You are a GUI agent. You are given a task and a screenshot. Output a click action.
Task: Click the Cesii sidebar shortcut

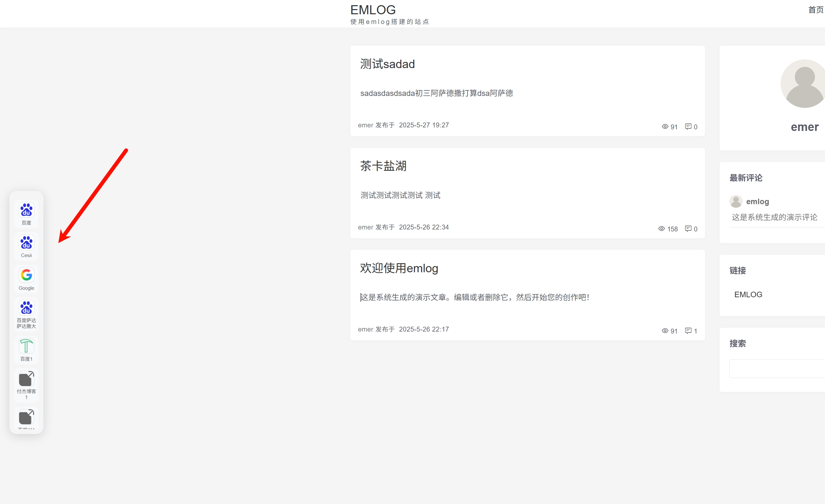pyautogui.click(x=26, y=243)
